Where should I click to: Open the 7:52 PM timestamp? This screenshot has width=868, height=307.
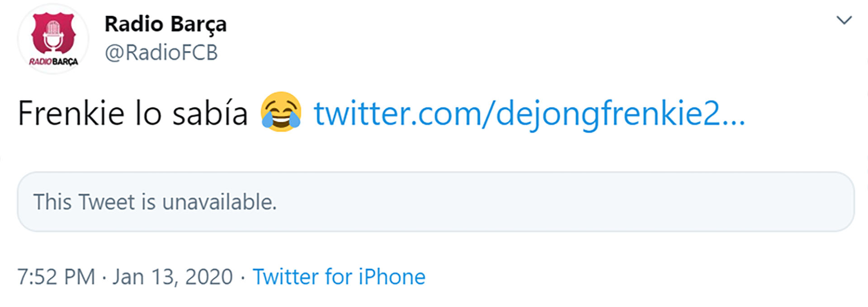point(57,277)
